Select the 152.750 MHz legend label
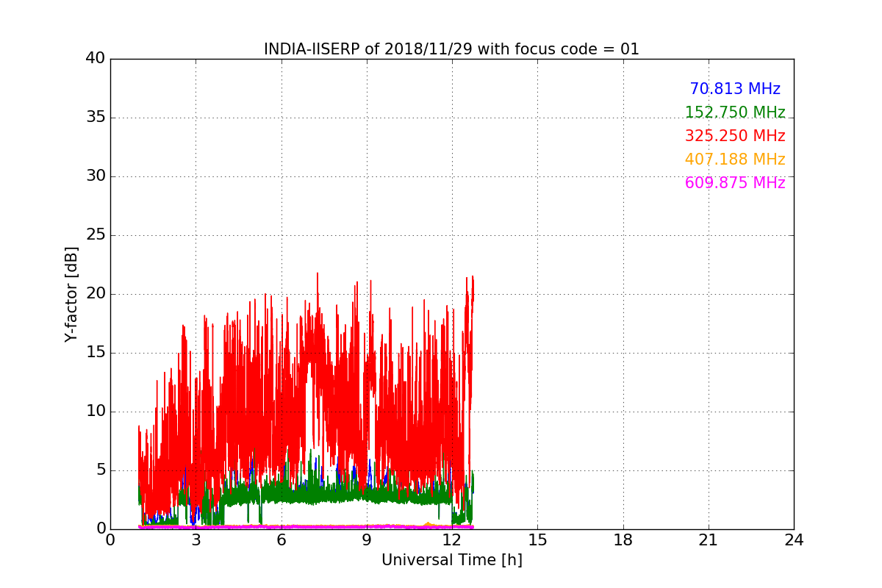882x588 pixels. pyautogui.click(x=735, y=112)
